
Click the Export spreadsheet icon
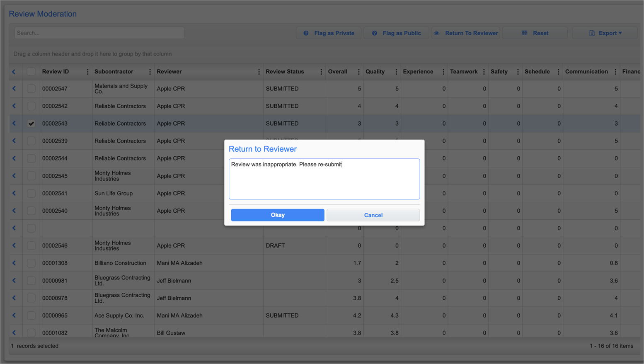592,33
